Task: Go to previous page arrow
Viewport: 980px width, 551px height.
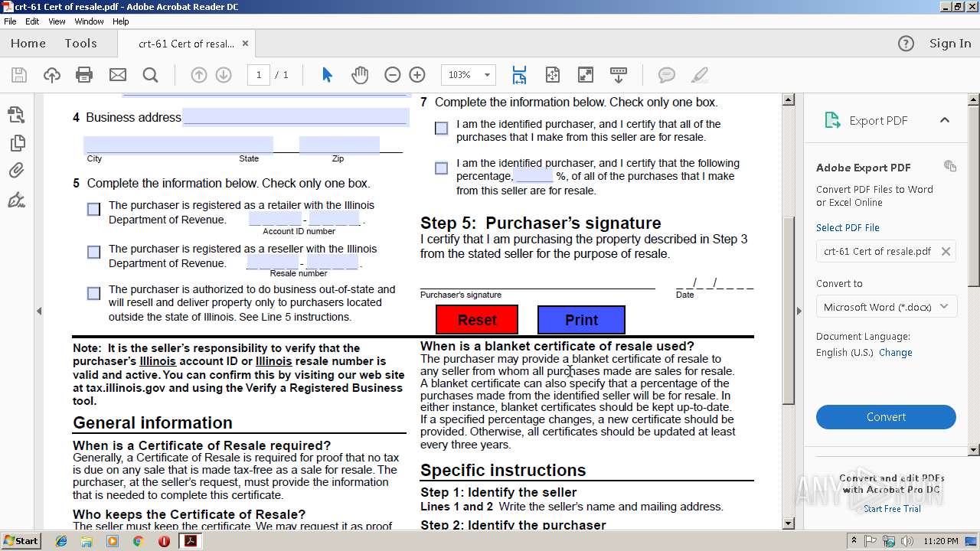Action: [199, 75]
